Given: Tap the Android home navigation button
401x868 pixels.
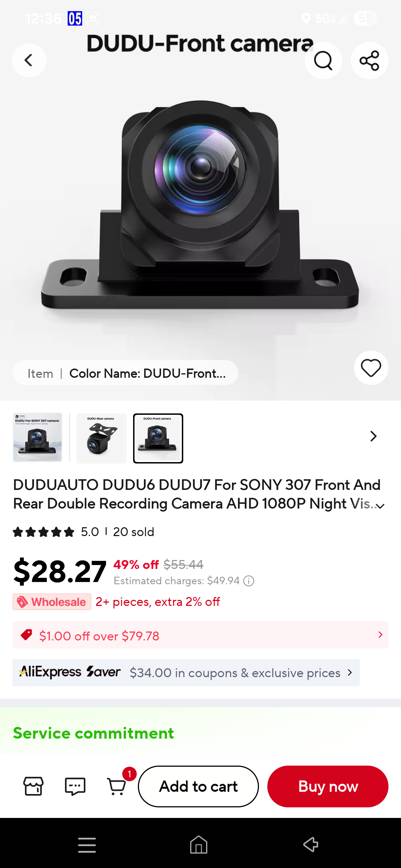Looking at the screenshot, I should pos(199,844).
